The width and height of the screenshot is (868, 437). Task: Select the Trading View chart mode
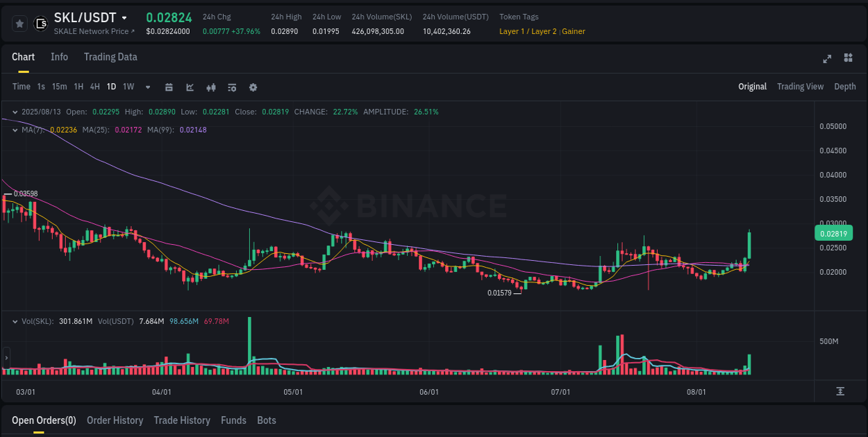click(800, 87)
